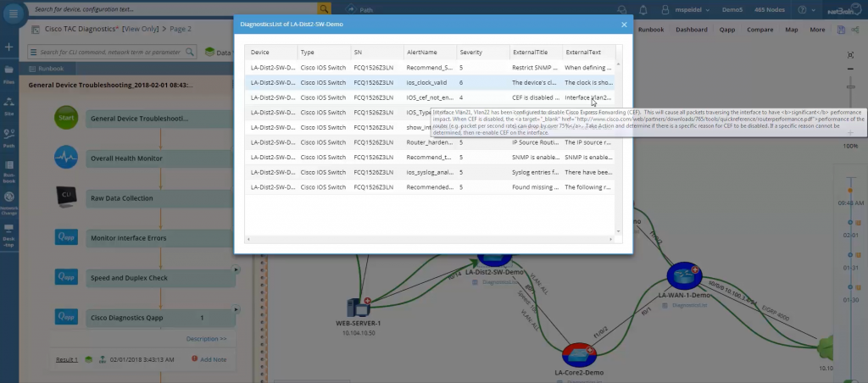Click the CLI monitor icon
The height and width of the screenshot is (383, 868).
point(66,197)
